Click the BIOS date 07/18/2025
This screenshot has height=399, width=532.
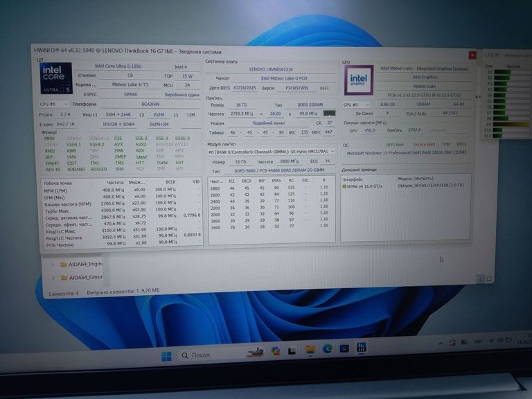[x=245, y=88]
